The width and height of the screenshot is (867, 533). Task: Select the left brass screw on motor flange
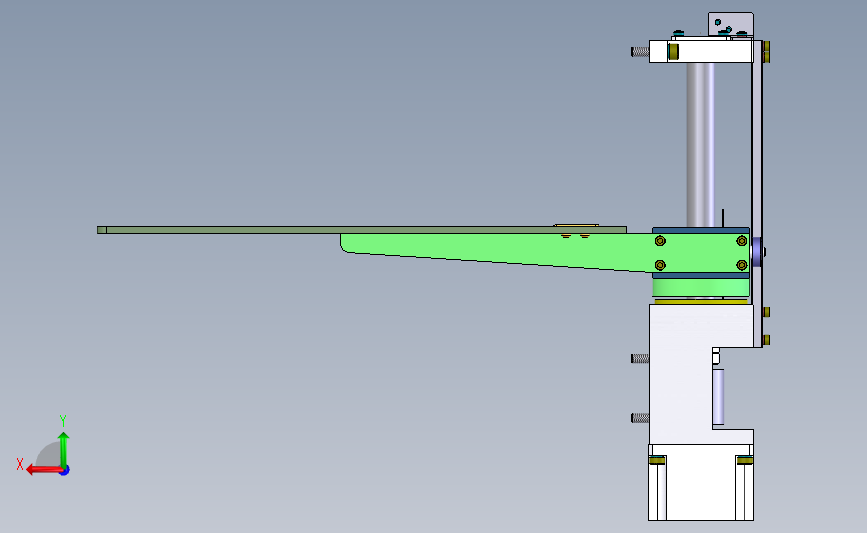pyautogui.click(x=657, y=461)
